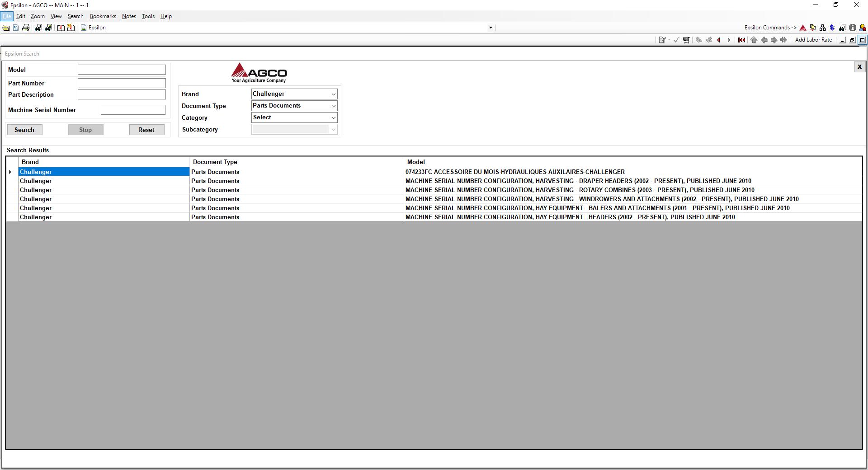Click the book icon with the yellow sparkle
Image resolution: width=868 pixels, height=470 pixels.
(71, 28)
